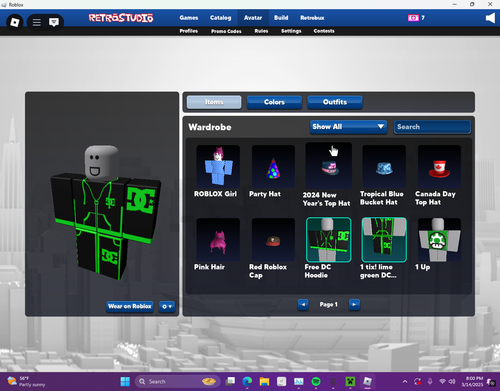The width and height of the screenshot is (500, 391).
Task: Select the ROBLOX Girl package item
Action: (x=218, y=166)
